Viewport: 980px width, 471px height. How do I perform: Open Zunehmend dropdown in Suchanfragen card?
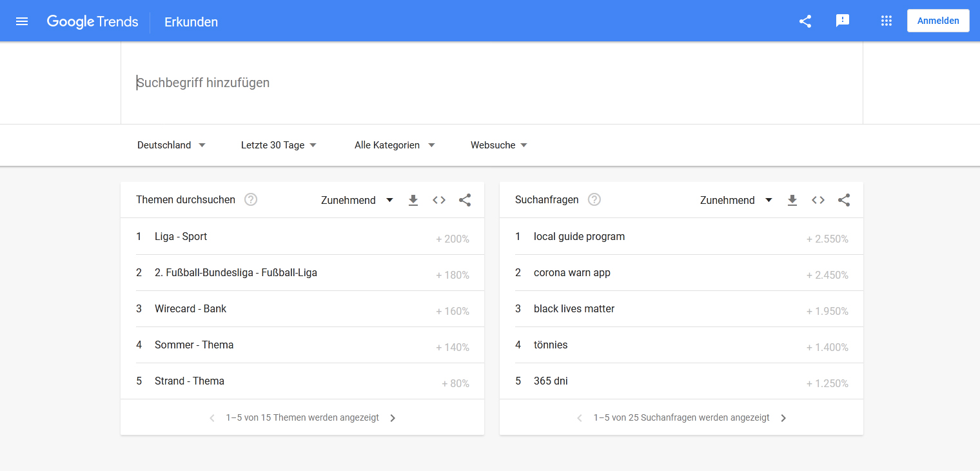coord(736,200)
